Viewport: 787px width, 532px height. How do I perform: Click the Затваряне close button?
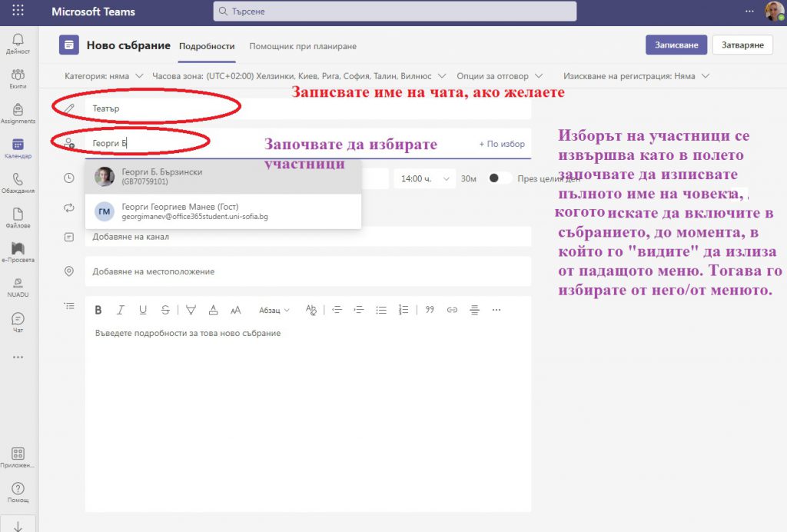tap(742, 45)
